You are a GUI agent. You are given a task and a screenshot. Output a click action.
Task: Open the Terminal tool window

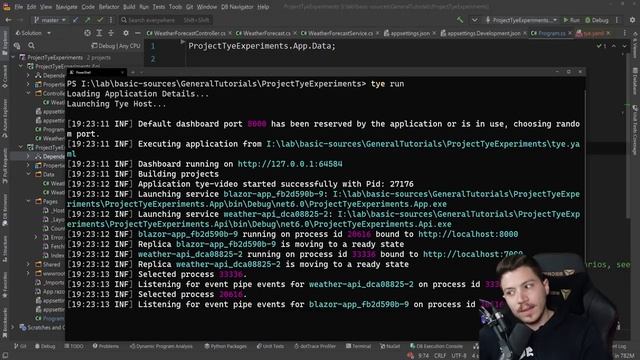pos(358,346)
